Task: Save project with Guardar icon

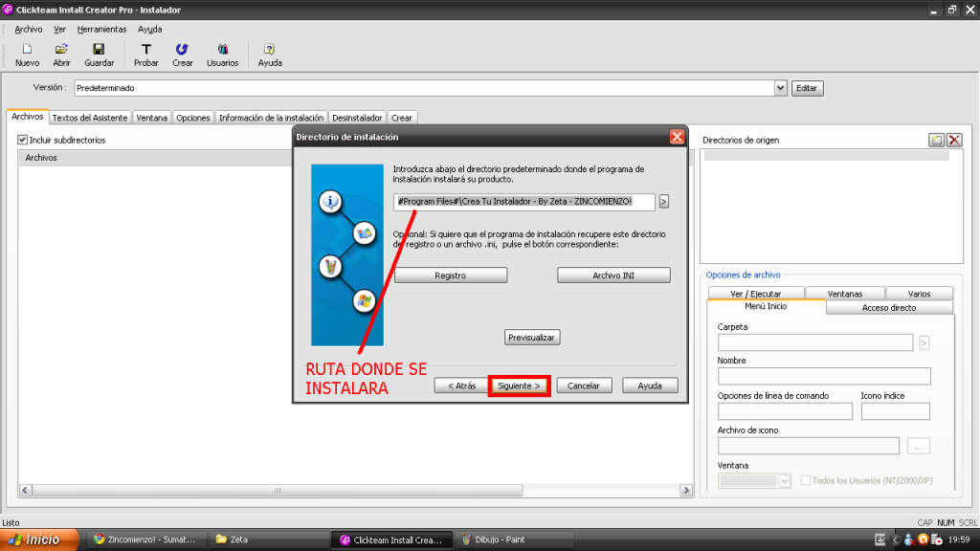Action: 99,55
